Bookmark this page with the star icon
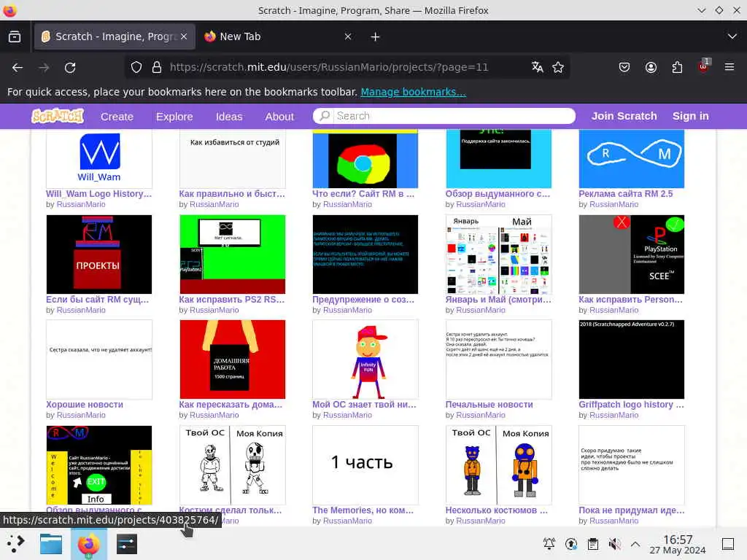Image resolution: width=747 pixels, height=560 pixels. coord(558,67)
